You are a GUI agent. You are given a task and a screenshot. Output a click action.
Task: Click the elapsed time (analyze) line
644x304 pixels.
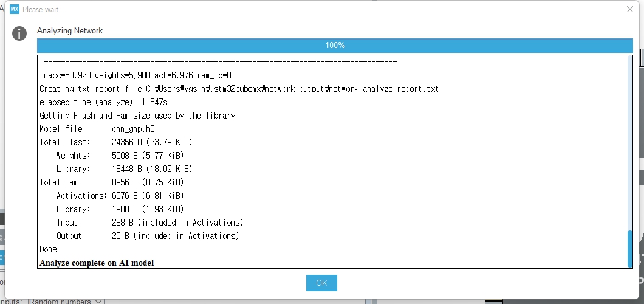103,102
